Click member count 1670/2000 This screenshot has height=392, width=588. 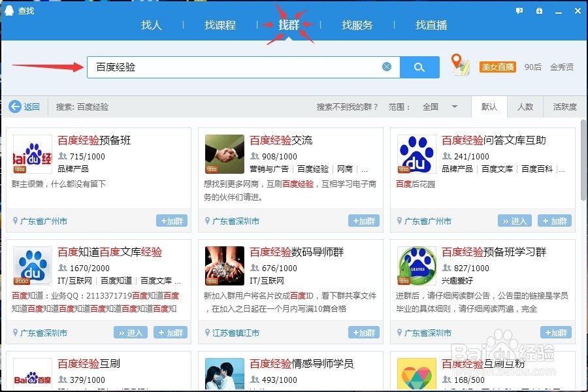90,268
